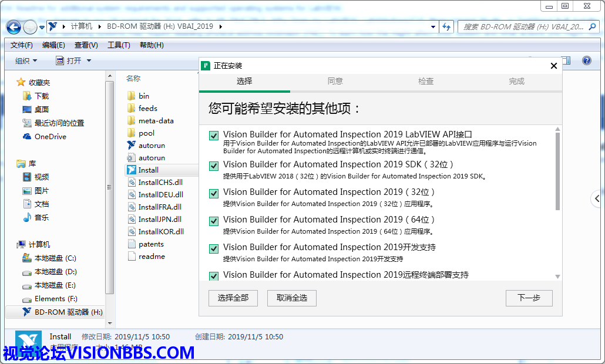
Task: Open the 工具(T) menu
Action: pyautogui.click(x=118, y=45)
